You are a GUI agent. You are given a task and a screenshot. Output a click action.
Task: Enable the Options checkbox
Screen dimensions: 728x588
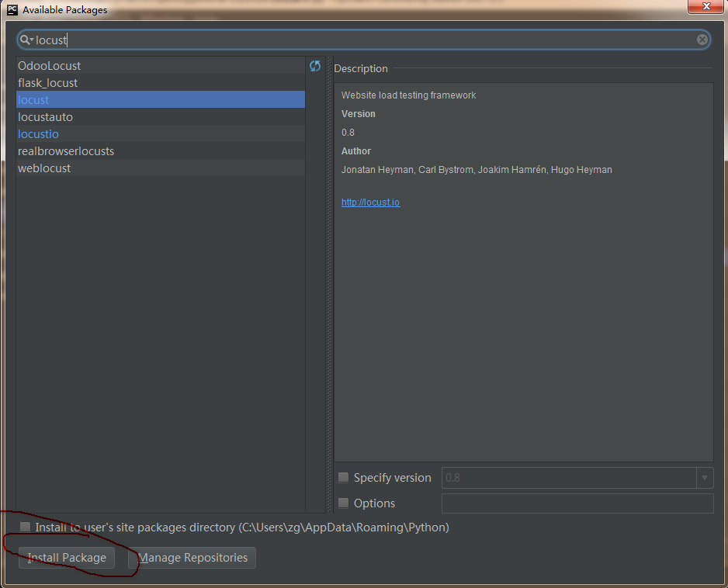(344, 503)
